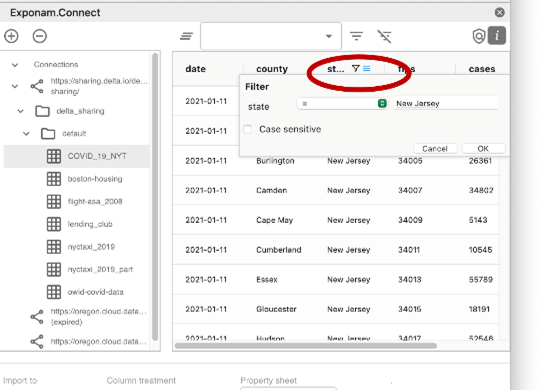Viewport: 550px width, 390px height.
Task: Click the Essex county cell
Action: [x=267, y=280]
